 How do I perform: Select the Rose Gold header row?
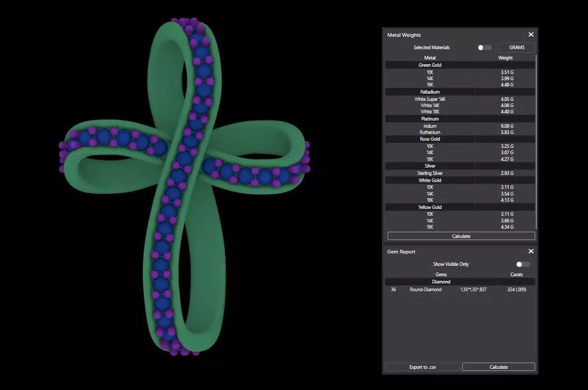460,139
